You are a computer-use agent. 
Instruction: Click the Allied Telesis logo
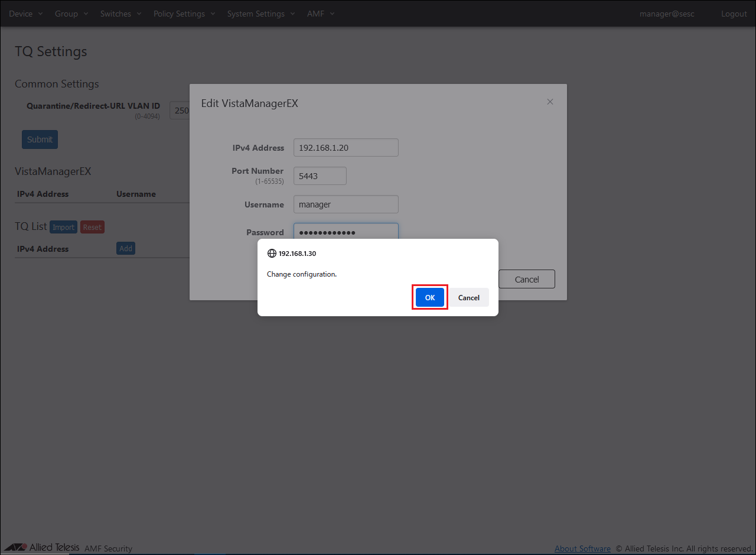coord(41,547)
